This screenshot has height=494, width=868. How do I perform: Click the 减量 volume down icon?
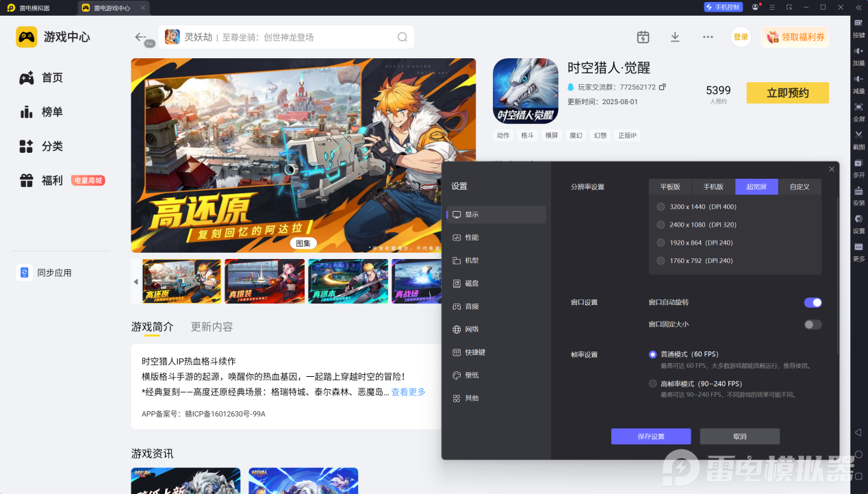[858, 79]
